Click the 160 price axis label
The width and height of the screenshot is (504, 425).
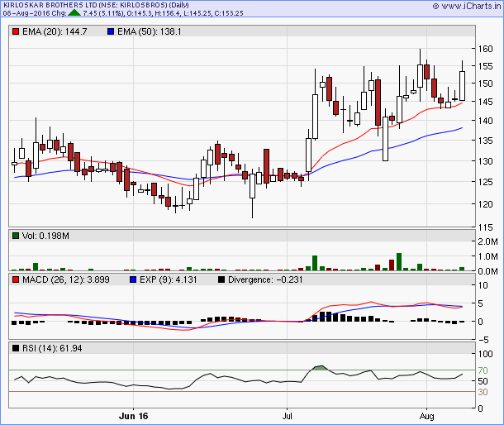coord(485,49)
